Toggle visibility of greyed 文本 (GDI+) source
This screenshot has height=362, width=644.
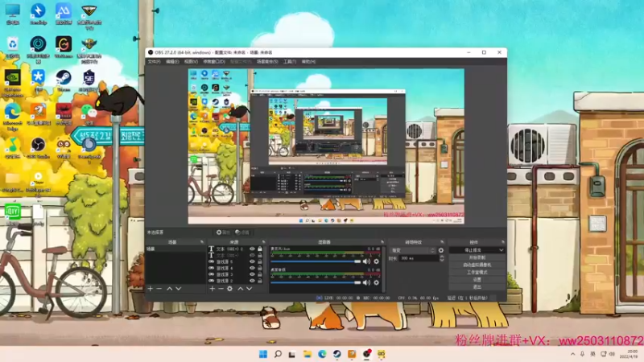click(x=252, y=255)
